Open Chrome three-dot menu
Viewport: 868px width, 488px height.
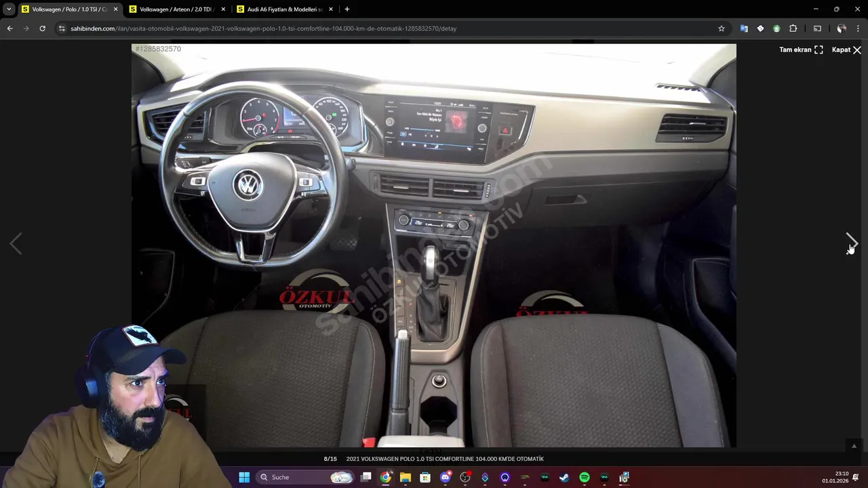[858, 28]
